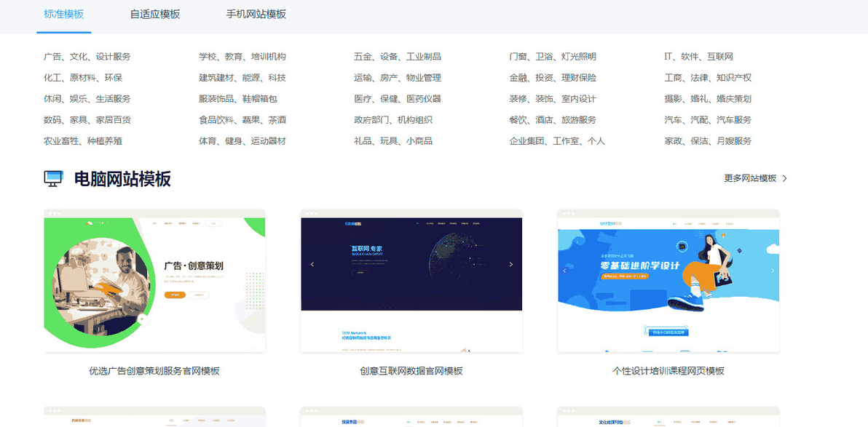
Task: Click play button in 广告·创意策划 preview
Action: tap(143, 319)
